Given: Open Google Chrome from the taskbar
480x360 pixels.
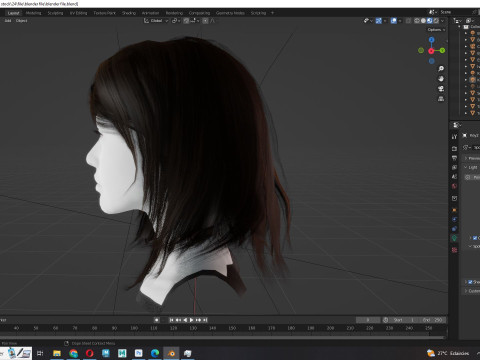Looking at the screenshot, I should 73,353.
